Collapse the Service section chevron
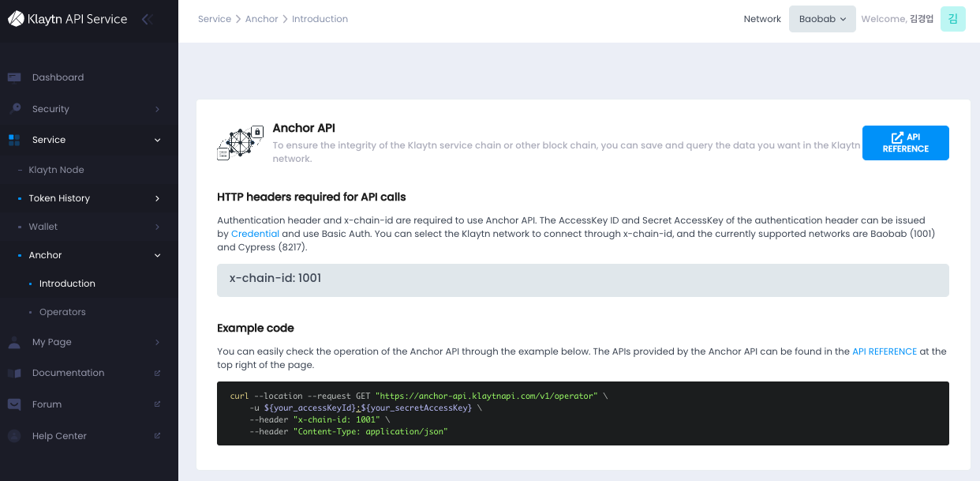Image resolution: width=980 pixels, height=481 pixels. (x=157, y=140)
